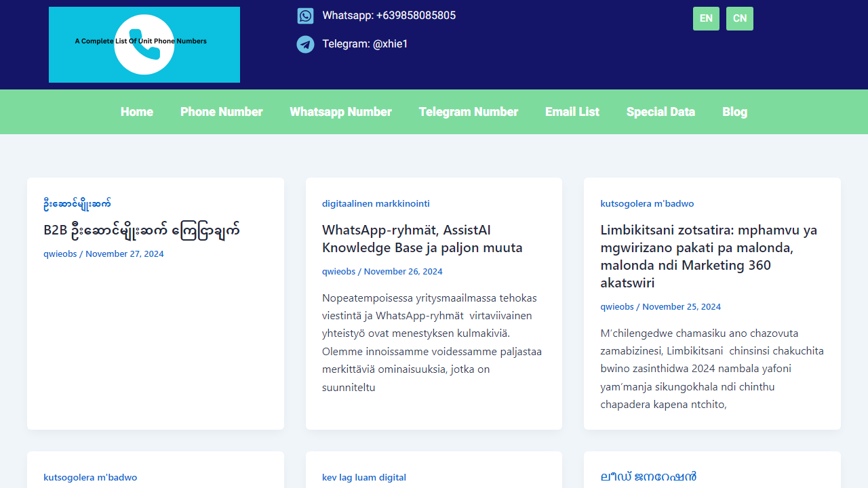Click Whatsapp: +639858085805 contact text
This screenshot has height=488, width=868.
(389, 16)
